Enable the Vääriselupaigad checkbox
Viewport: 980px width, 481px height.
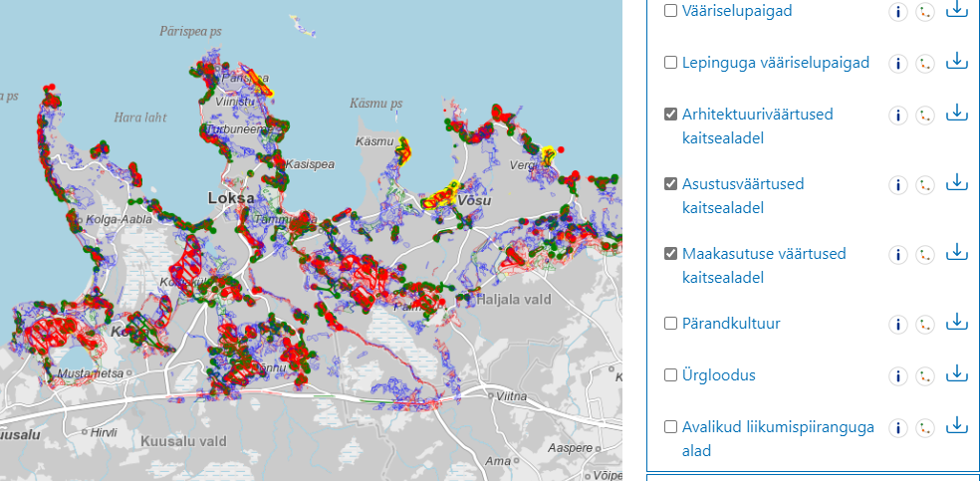point(670,11)
